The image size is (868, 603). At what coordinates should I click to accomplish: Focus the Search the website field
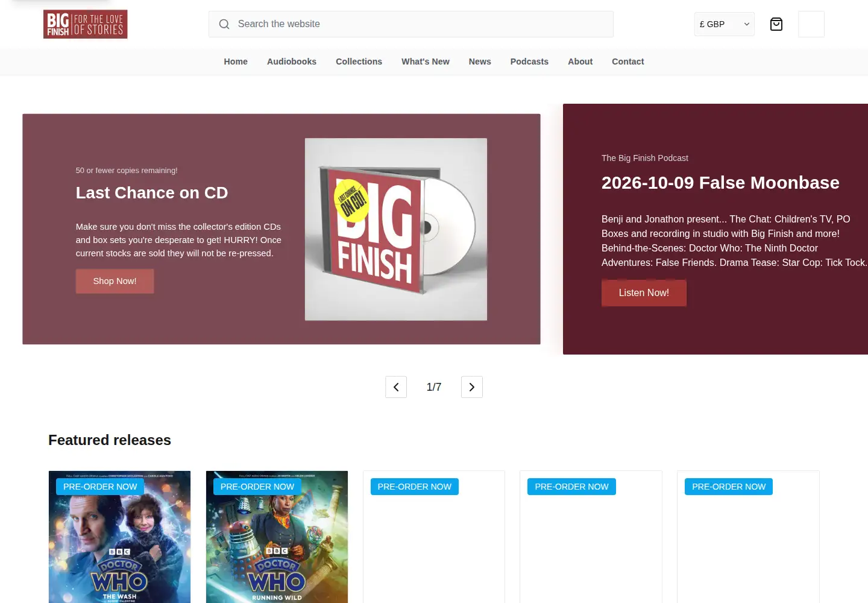411,24
